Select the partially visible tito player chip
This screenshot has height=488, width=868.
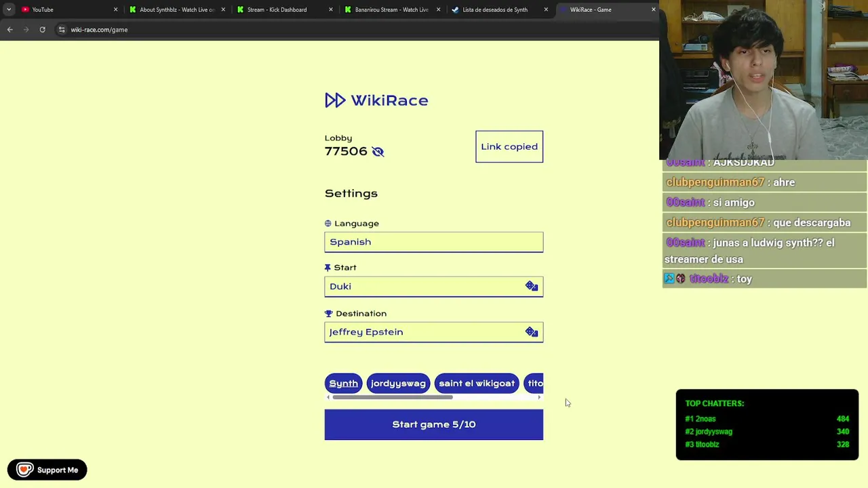pyautogui.click(x=534, y=384)
